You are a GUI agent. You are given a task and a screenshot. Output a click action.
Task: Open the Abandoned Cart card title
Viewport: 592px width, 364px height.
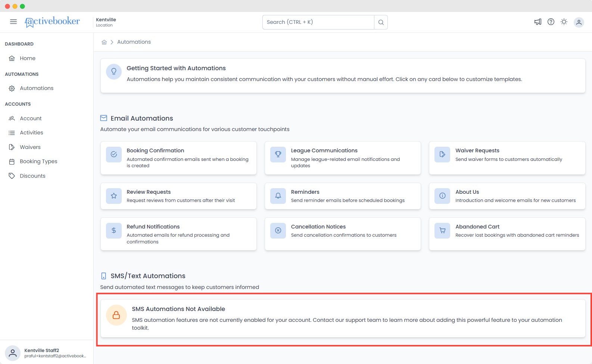(x=477, y=227)
